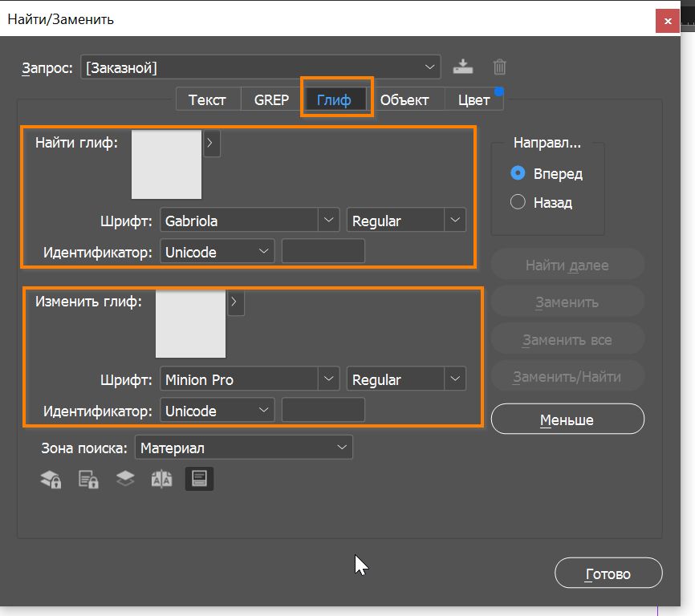695x616 pixels.
Task: Open the Minion Pro font dropdown
Action: pyautogui.click(x=328, y=379)
